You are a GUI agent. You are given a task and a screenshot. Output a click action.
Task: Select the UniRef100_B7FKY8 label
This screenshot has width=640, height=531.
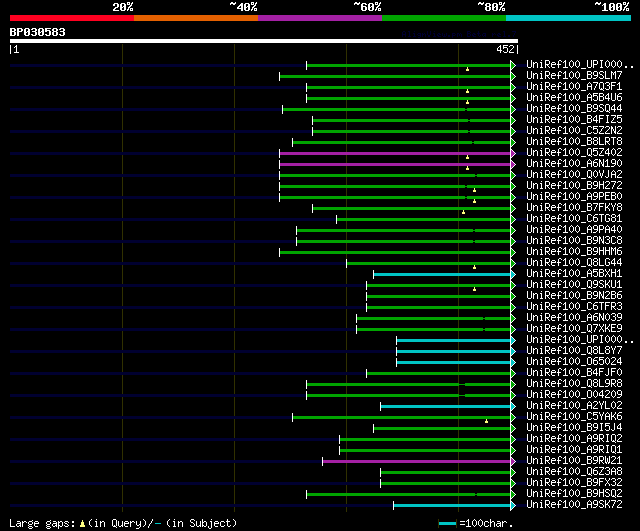click(x=574, y=208)
